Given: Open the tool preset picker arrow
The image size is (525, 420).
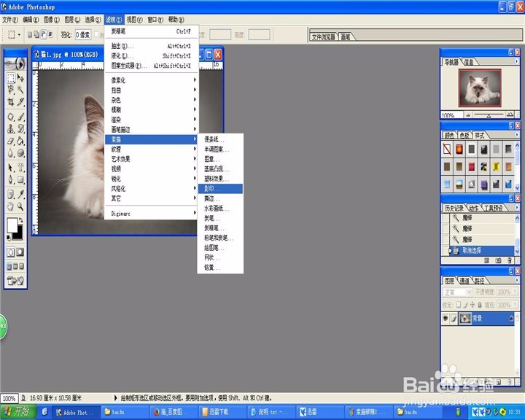Looking at the screenshot, I should tap(19, 35).
